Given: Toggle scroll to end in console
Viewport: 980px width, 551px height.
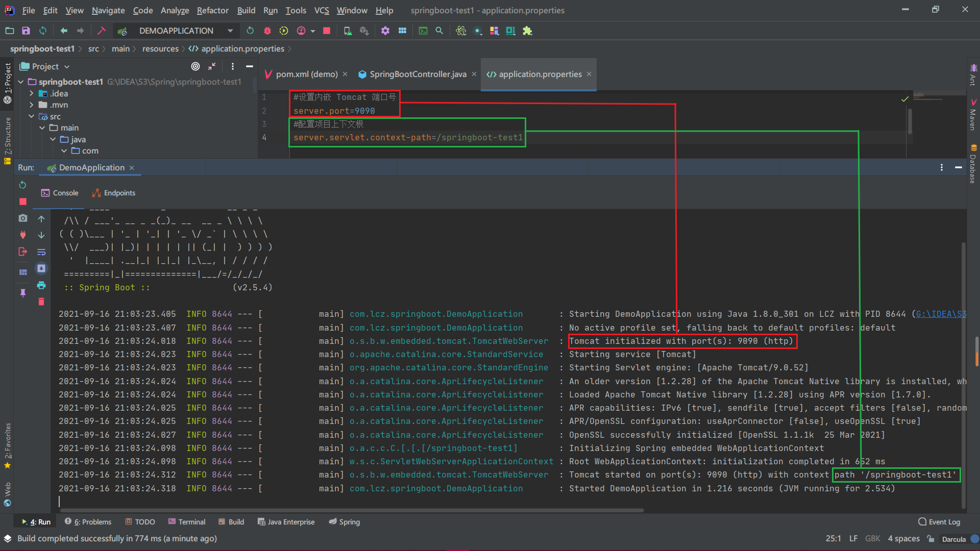Looking at the screenshot, I should click(41, 268).
